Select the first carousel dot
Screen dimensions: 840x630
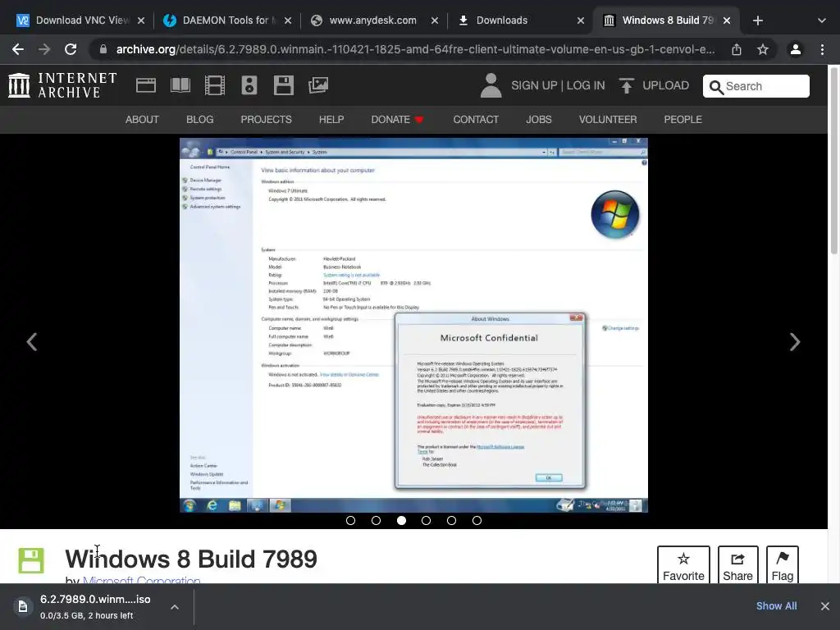[351, 521]
